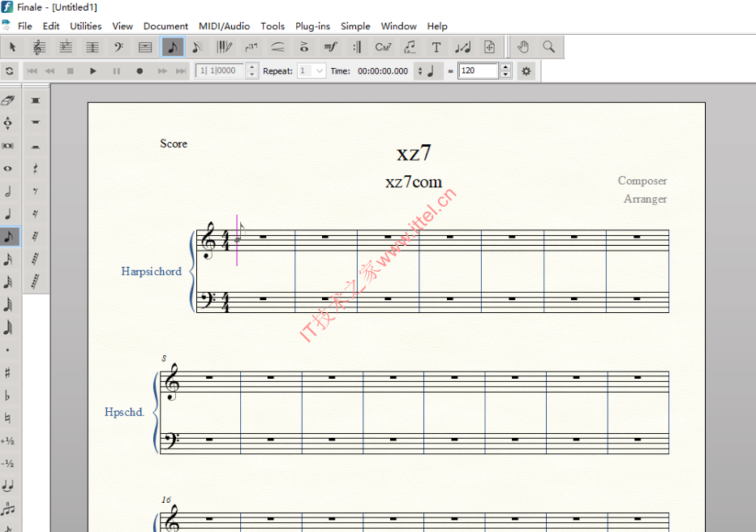Image resolution: width=756 pixels, height=532 pixels.
Task: Open the Simple menu
Action: pos(355,26)
